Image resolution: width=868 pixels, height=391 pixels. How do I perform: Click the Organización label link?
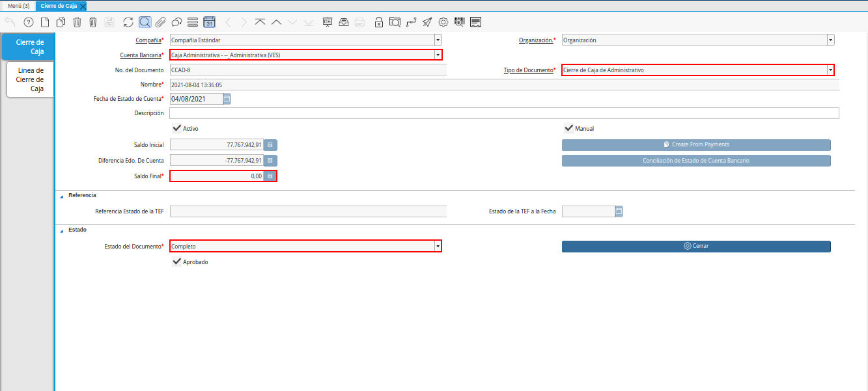click(536, 40)
